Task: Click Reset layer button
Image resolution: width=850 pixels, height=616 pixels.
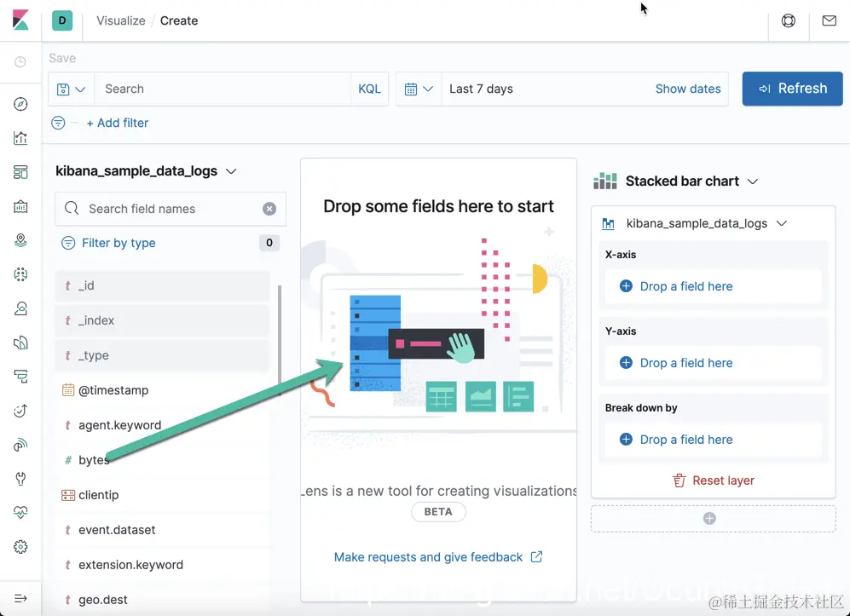Action: coord(713,481)
